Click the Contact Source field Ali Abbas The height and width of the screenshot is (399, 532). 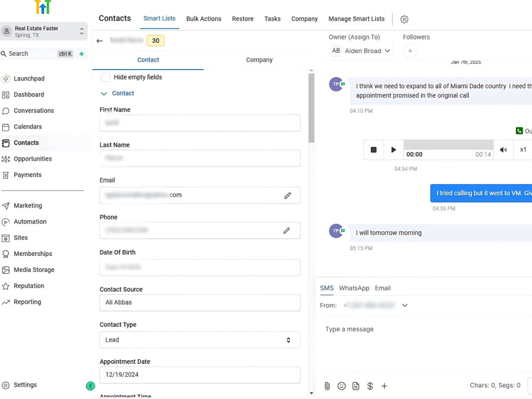point(200,303)
